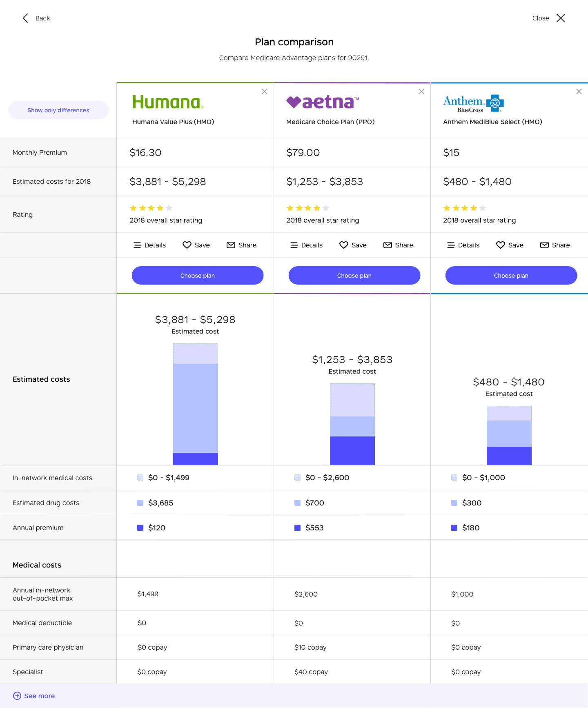
Task: Click Humana estimated drug costs swatch
Action: 140,503
